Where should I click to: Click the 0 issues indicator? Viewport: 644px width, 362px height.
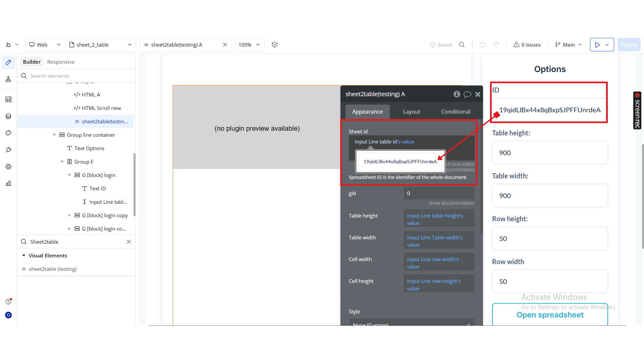point(527,45)
